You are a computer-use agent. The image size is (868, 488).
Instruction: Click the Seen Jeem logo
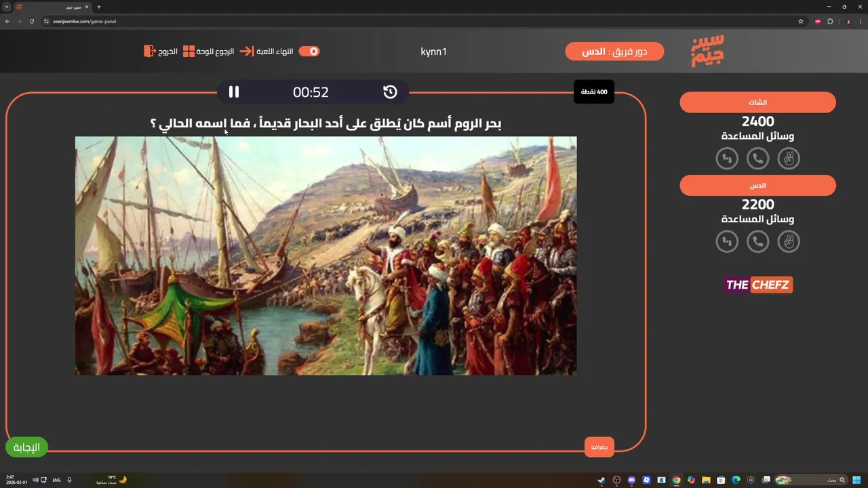707,51
